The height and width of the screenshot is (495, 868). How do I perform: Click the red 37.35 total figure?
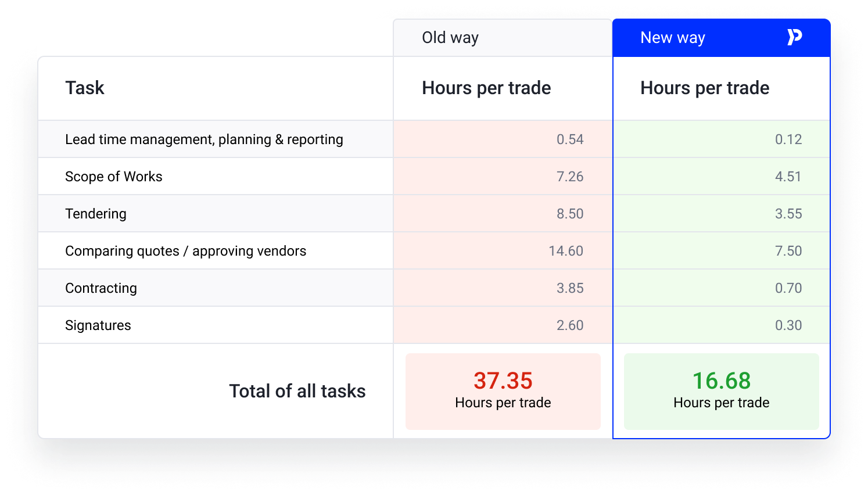(503, 381)
